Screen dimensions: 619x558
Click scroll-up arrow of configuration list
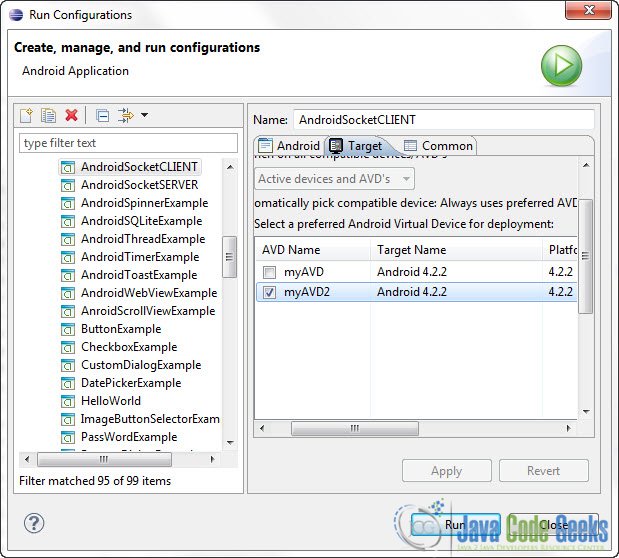point(230,167)
